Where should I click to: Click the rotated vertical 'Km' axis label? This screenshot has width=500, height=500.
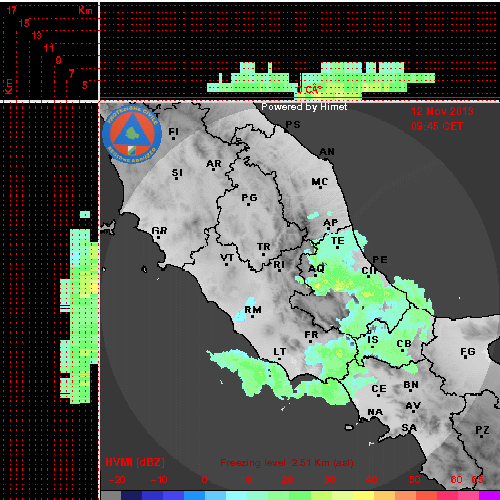click(x=9, y=87)
